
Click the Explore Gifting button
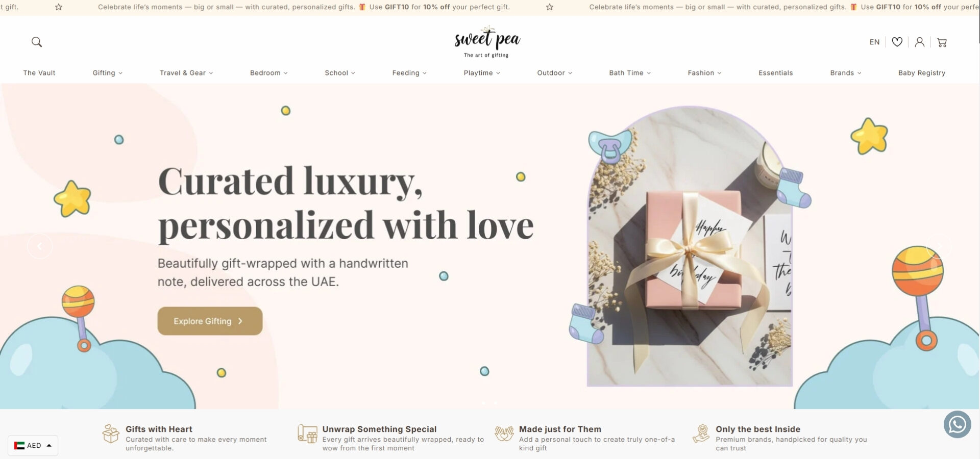point(210,321)
